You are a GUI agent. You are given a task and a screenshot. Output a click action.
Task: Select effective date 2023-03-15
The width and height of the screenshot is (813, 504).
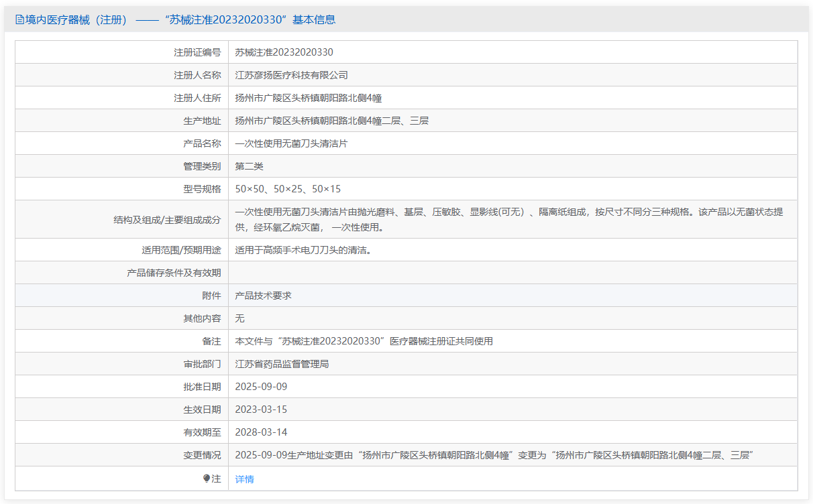click(x=261, y=409)
